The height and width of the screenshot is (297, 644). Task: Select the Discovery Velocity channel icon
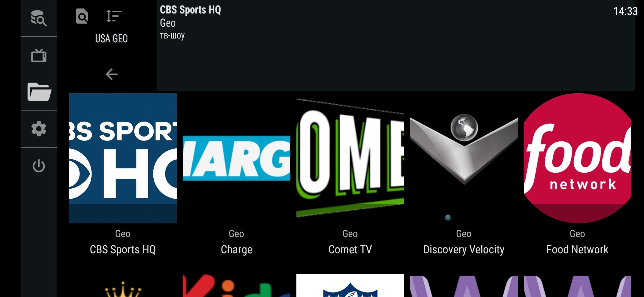click(464, 158)
